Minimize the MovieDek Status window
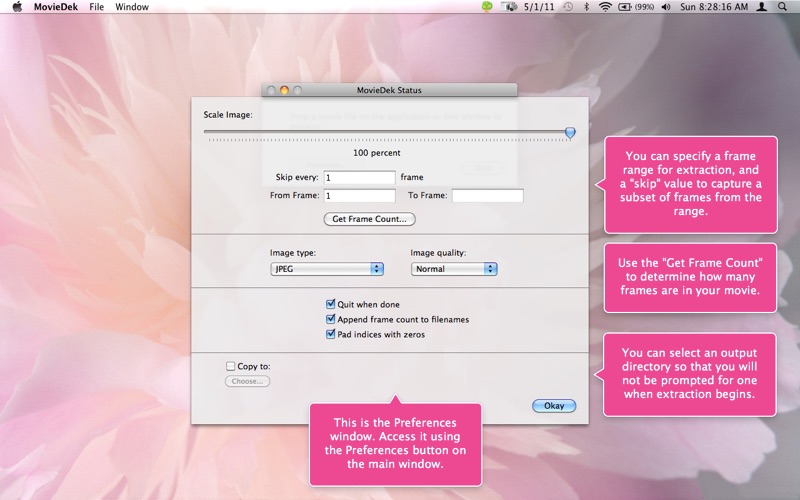This screenshot has height=500, width=800. point(284,90)
